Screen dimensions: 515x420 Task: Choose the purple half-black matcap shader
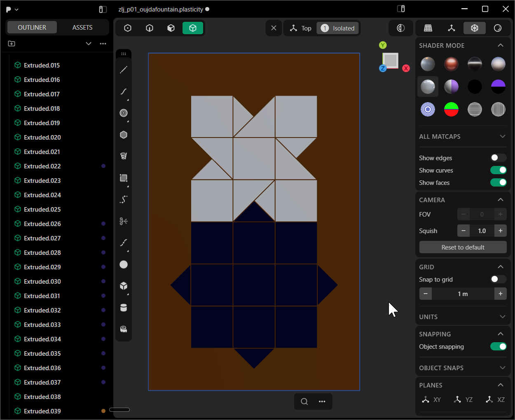[498, 86]
